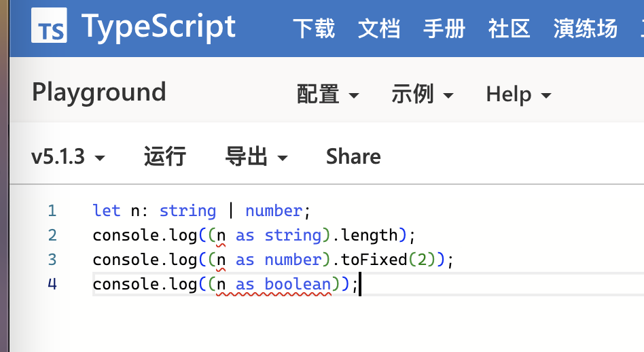Run the code with 运行 button
Viewport: 644px width, 352px height.
pos(165,156)
